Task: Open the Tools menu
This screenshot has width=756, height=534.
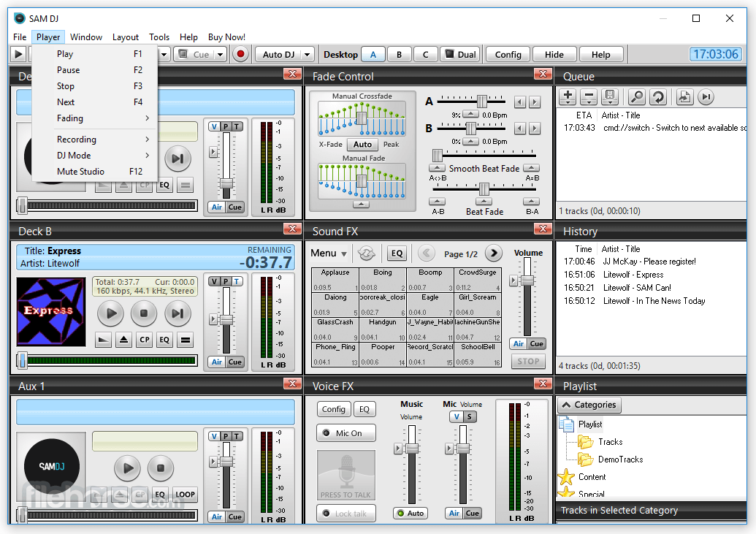Action: [159, 37]
